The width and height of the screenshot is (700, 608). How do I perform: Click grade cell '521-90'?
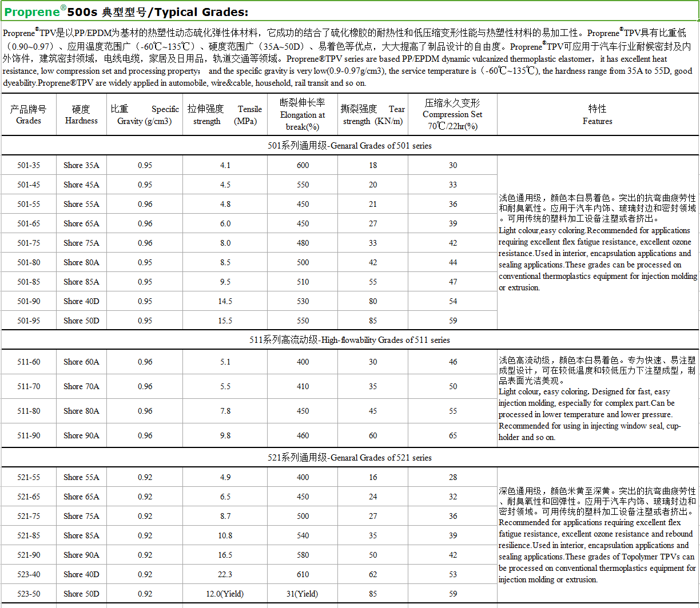[x=29, y=555]
